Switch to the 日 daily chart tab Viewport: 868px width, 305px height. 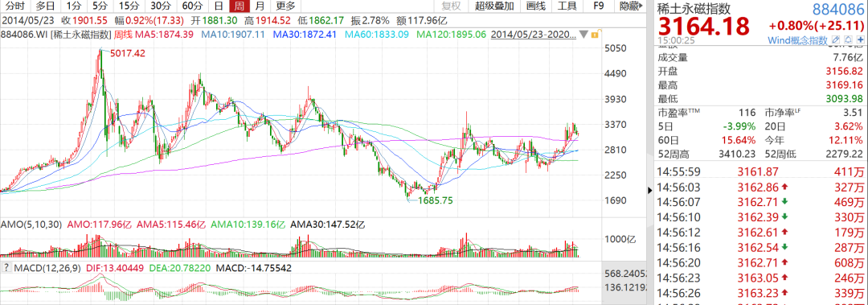219,6
